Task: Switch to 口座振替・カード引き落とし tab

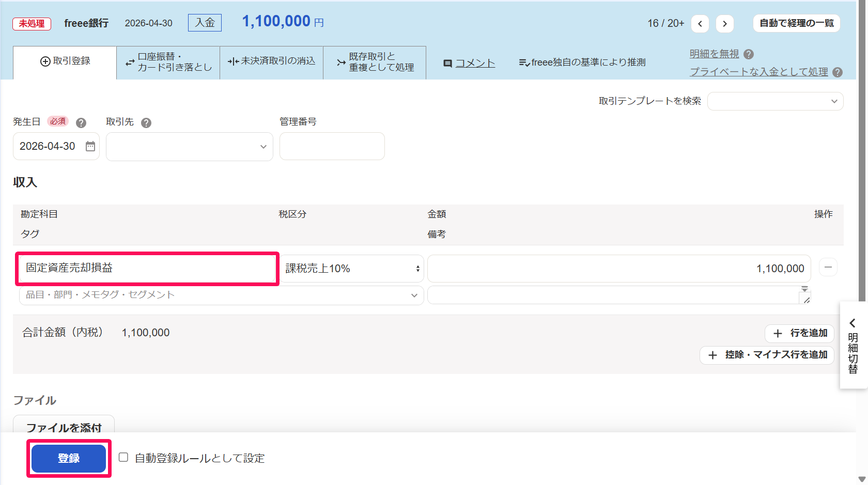Action: [168, 62]
